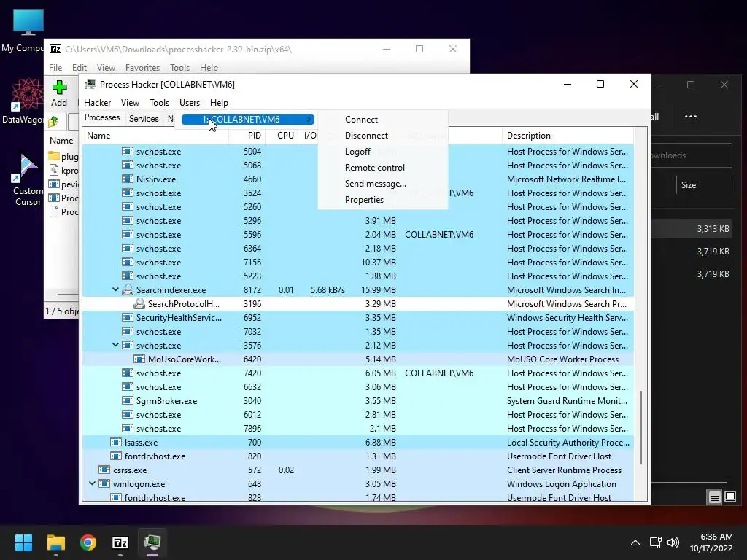Viewport: 747px width, 560px height.
Task: Switch Explorer to details view icon
Action: 714,497
